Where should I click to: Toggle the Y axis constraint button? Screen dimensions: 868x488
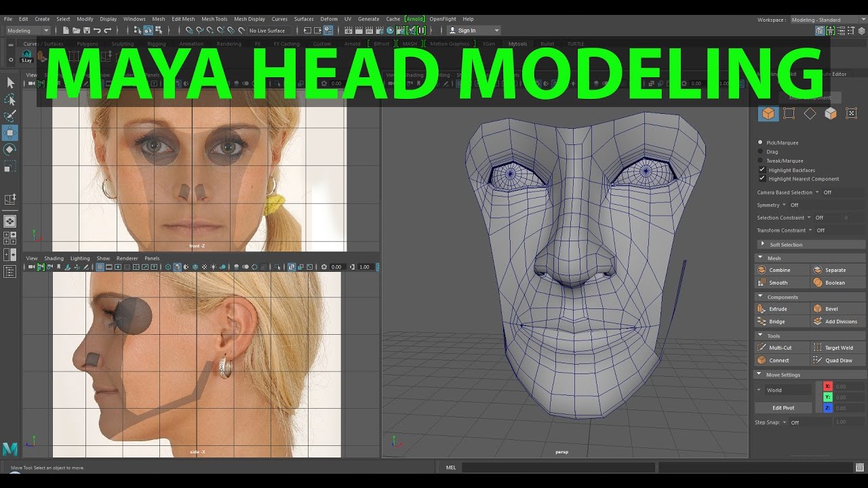(x=827, y=396)
